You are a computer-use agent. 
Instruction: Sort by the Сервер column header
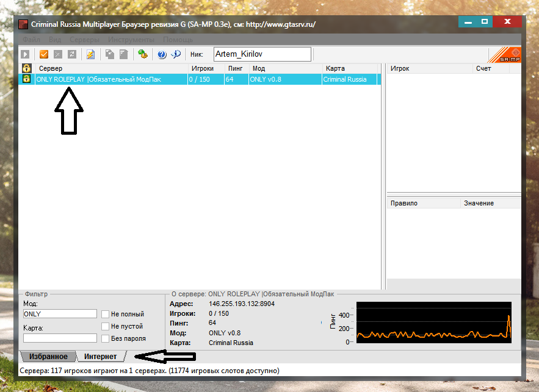112,68
